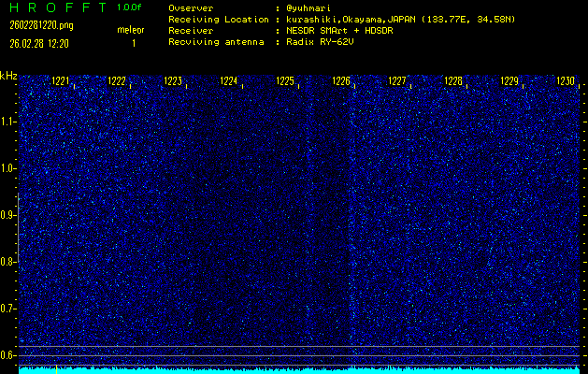588x374 pixels.
Task: Select the NESDR SMArt + HDSDR text
Action: (x=339, y=30)
